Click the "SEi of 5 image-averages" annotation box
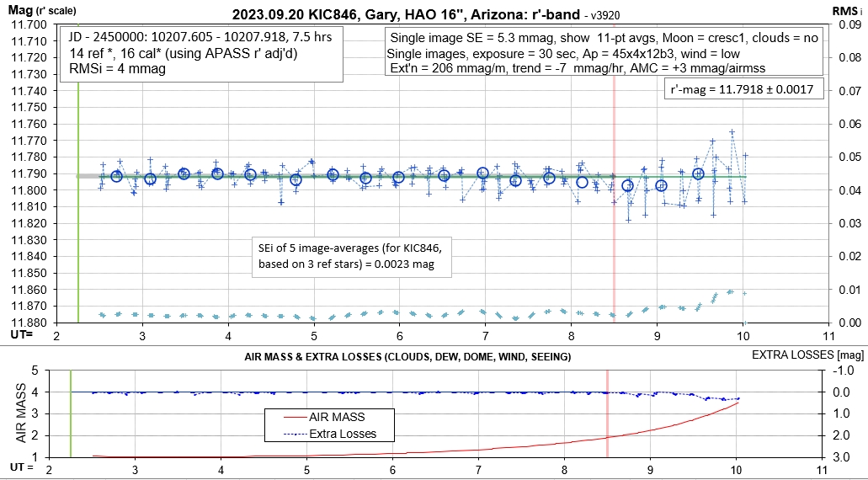Viewport: 868px width, 480px height. [x=352, y=255]
